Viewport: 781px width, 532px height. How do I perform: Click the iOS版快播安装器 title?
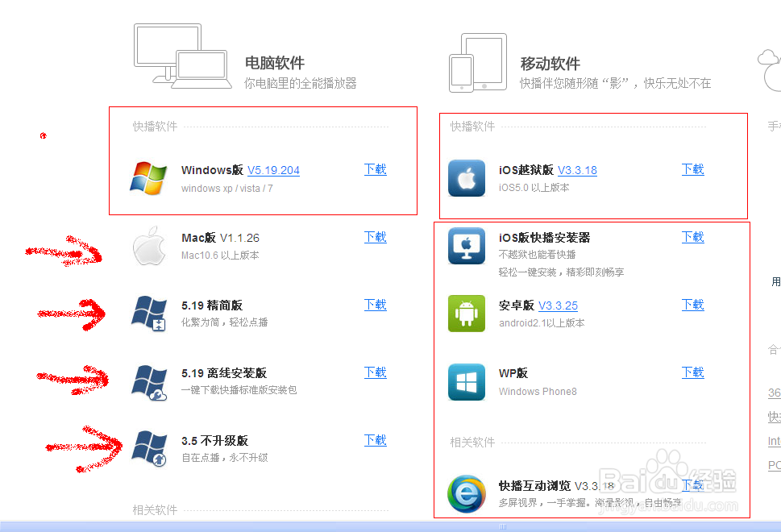pyautogui.click(x=544, y=238)
